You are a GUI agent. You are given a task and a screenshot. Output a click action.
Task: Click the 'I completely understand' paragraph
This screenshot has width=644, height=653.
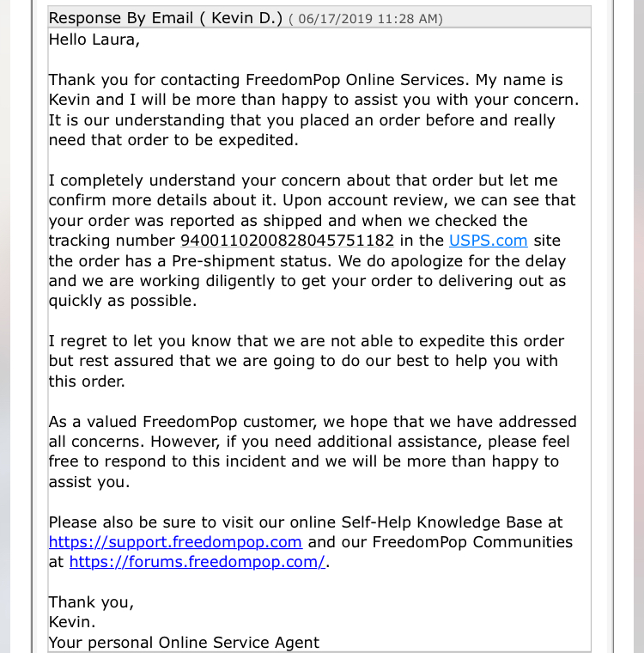(x=312, y=241)
